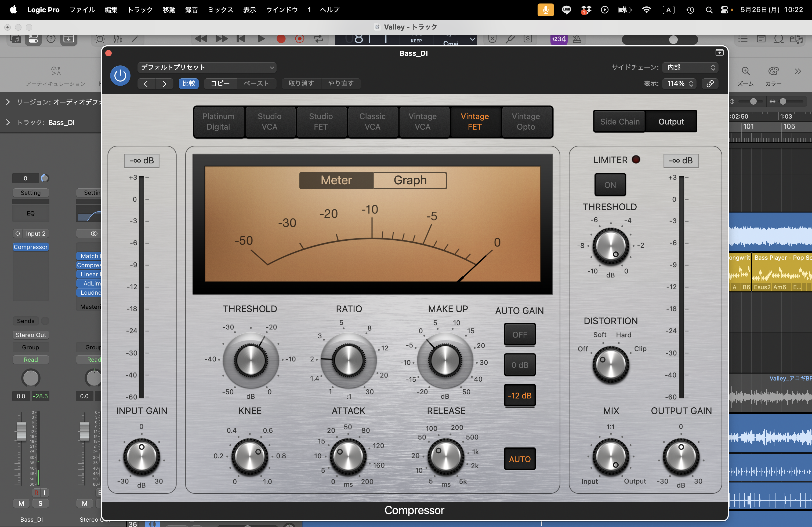Click the Color (カラー) palette icon

click(773, 71)
